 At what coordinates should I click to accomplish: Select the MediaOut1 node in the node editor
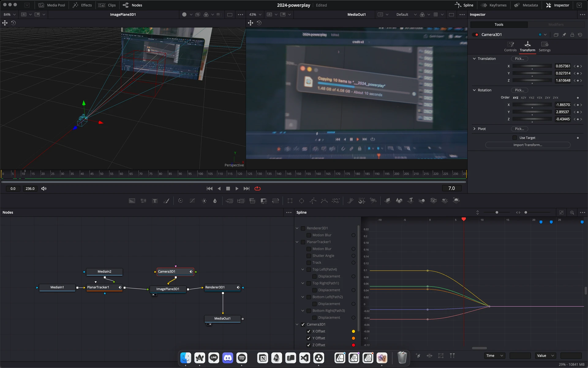pos(222,318)
